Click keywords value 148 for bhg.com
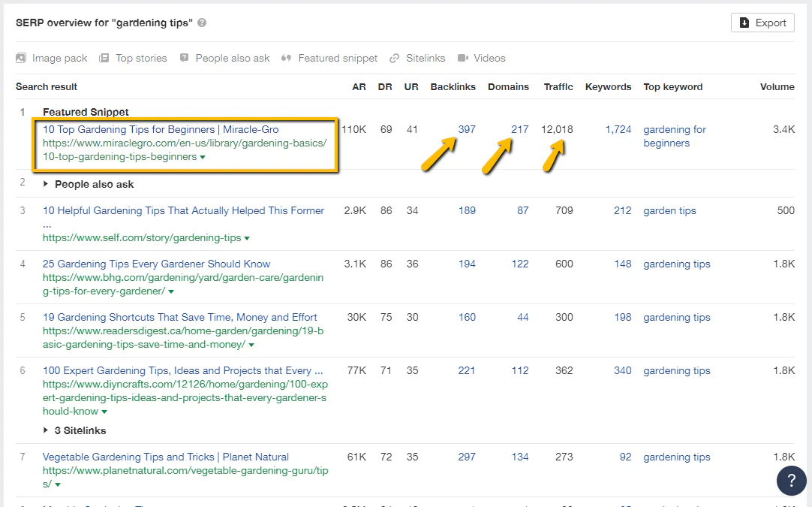This screenshot has width=812, height=507. pos(623,264)
